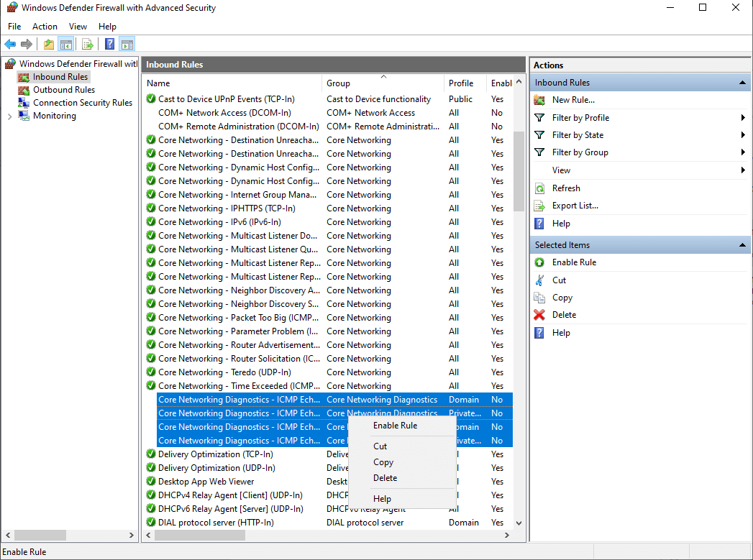
Task: Click Export List... in Actions pane
Action: pyautogui.click(x=575, y=206)
